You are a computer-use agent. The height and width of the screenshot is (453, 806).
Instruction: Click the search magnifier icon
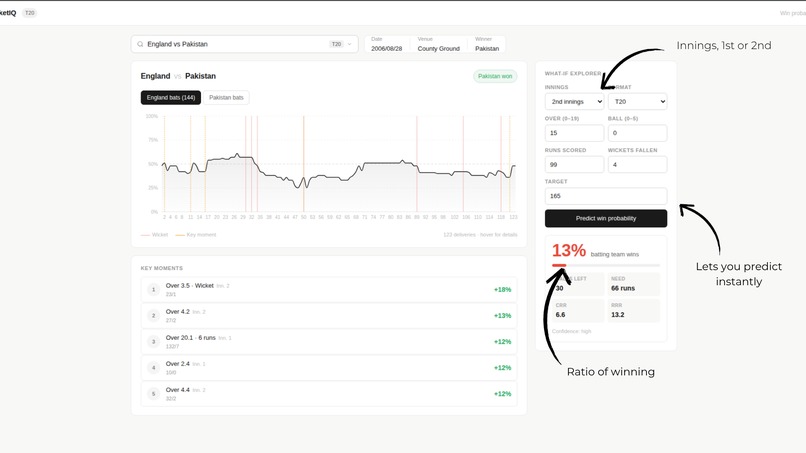140,44
